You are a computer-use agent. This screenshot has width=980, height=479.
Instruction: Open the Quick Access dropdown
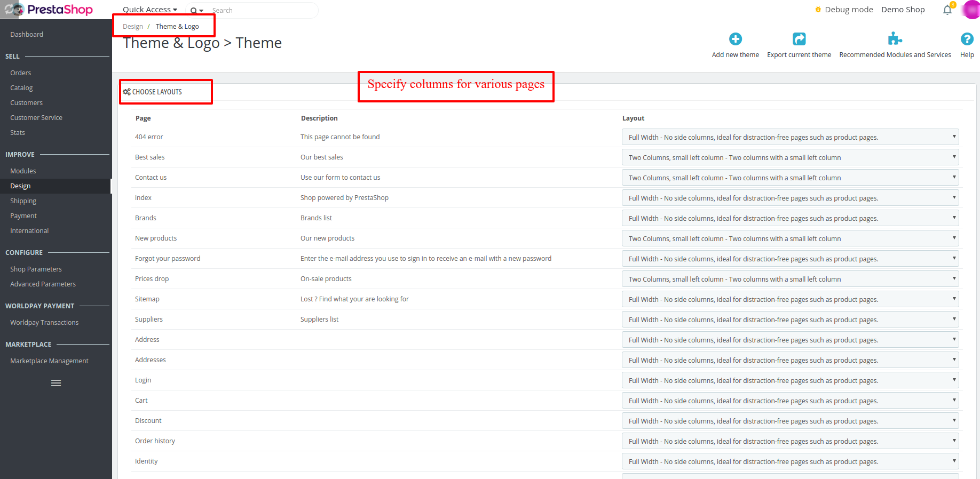150,10
